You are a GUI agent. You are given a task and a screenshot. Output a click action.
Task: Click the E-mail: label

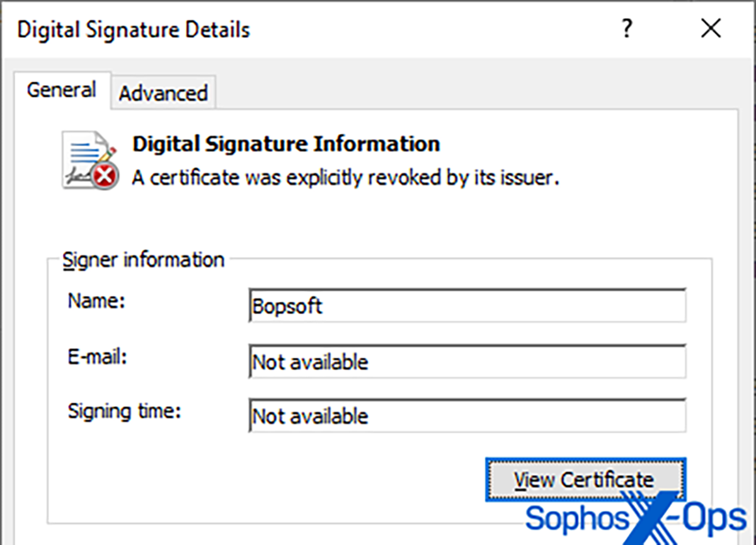[x=98, y=357]
